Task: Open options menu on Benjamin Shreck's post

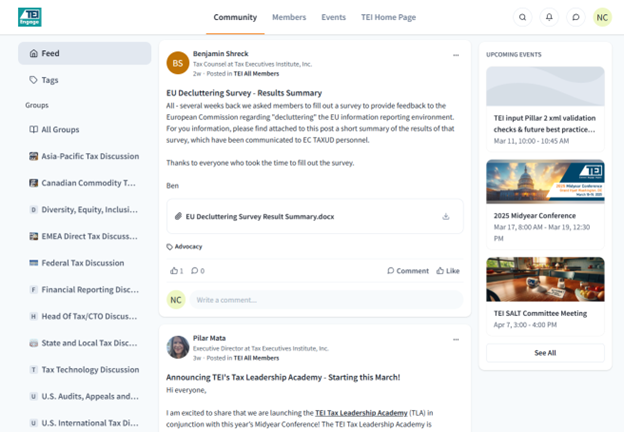Action: tap(456, 55)
